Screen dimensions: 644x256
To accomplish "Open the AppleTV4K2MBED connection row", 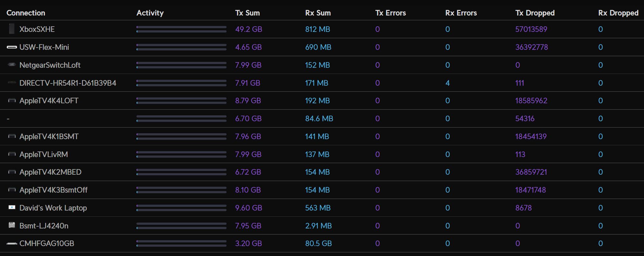I will [x=50, y=172].
